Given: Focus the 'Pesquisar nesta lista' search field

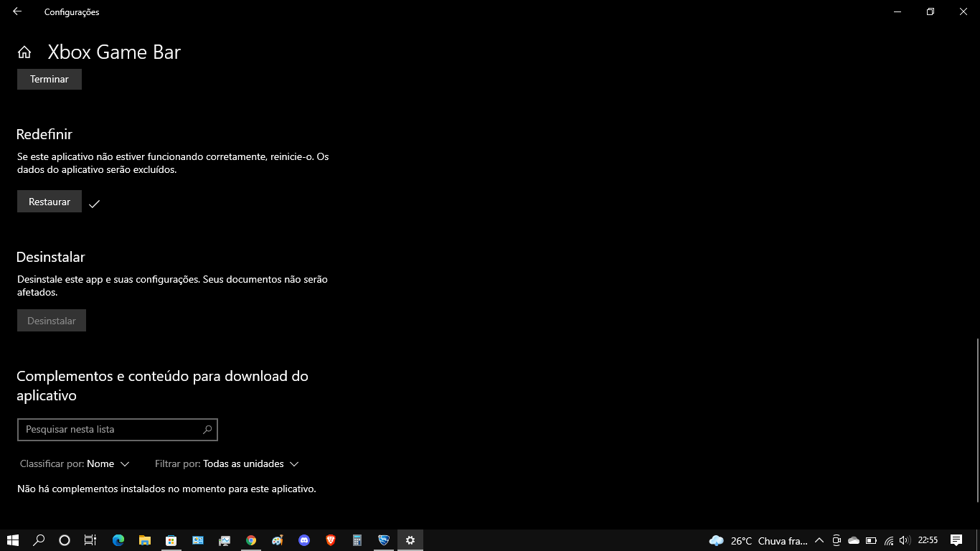Looking at the screenshot, I should [117, 429].
